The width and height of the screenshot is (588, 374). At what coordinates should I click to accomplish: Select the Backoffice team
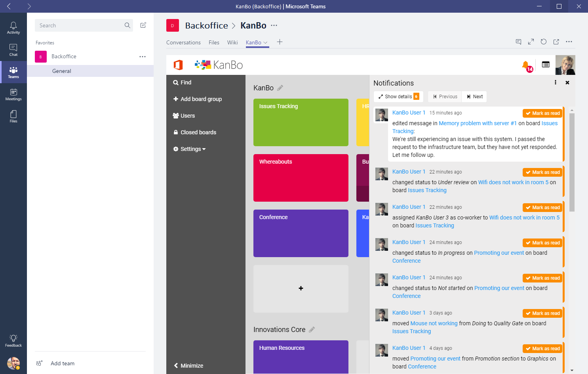tap(64, 57)
